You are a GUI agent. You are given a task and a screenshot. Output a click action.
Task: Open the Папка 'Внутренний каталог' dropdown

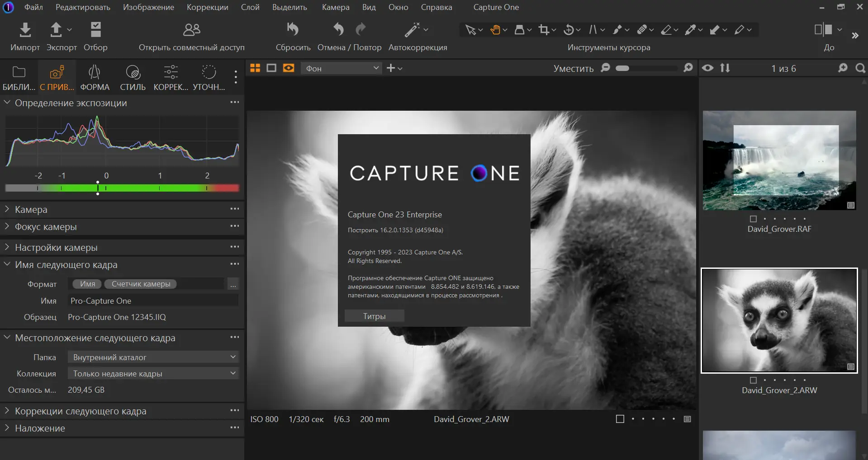[x=153, y=357]
